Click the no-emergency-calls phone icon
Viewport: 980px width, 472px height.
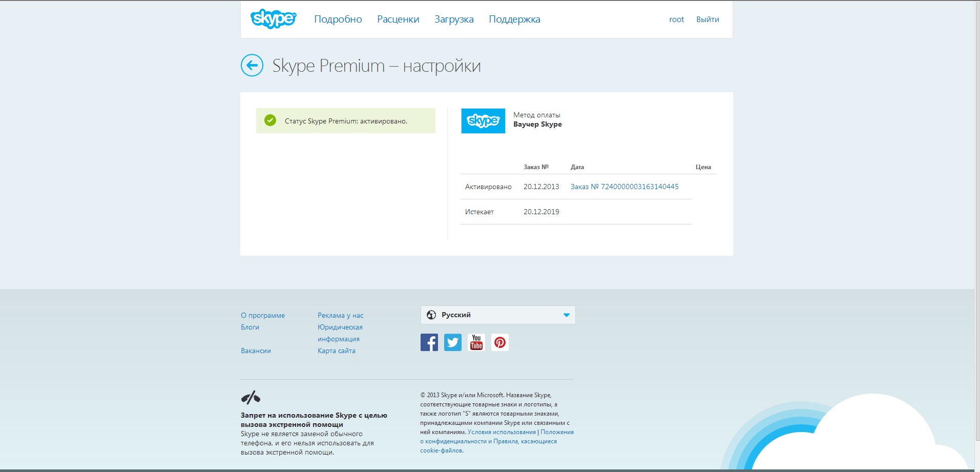pos(251,398)
